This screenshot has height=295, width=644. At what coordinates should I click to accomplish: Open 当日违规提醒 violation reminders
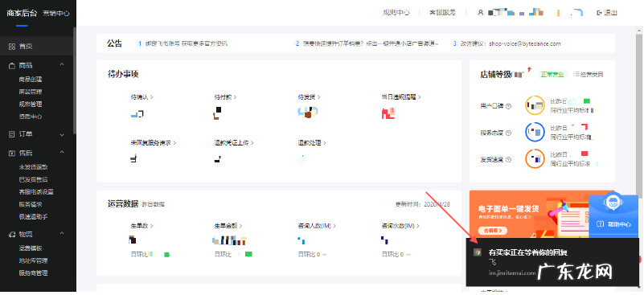[401, 97]
